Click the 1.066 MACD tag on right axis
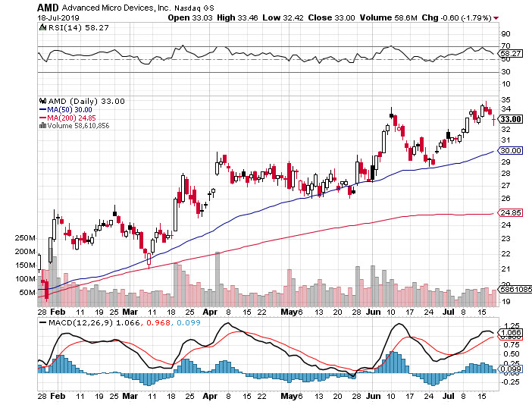 [x=511, y=332]
